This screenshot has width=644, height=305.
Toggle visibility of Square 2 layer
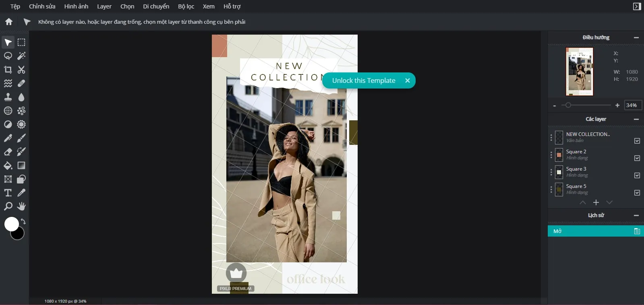[x=637, y=158]
